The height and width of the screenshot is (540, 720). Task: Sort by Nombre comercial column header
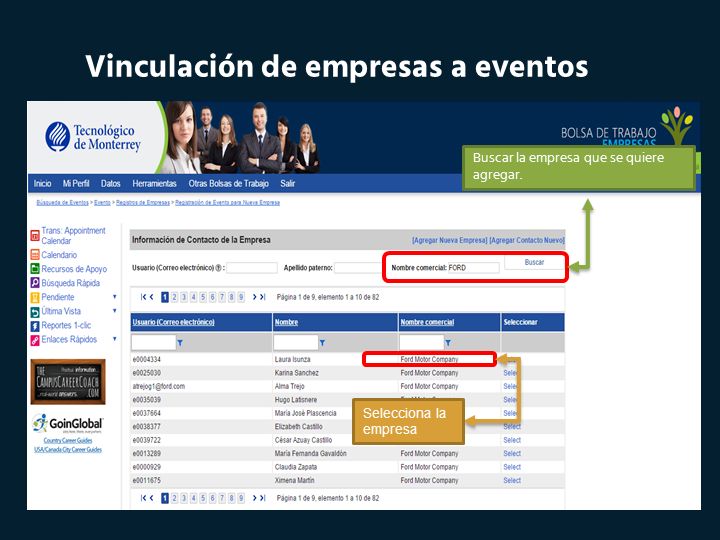coord(427,322)
